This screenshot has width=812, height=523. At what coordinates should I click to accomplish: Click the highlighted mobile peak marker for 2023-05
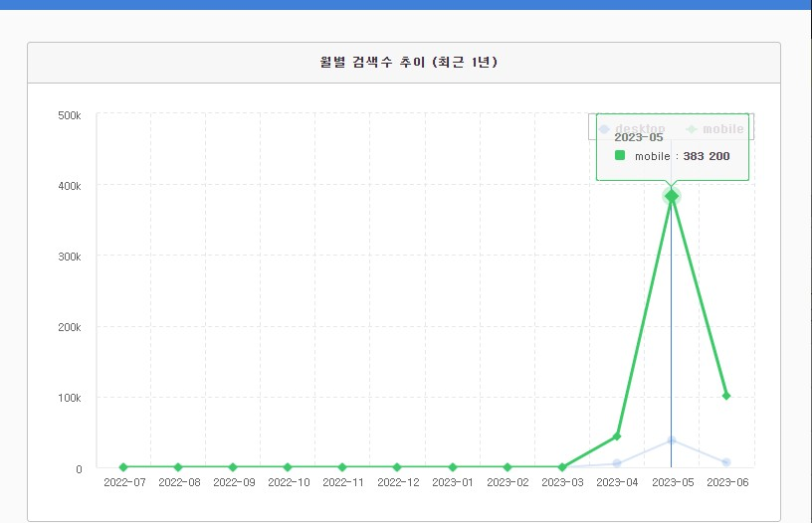click(x=672, y=196)
